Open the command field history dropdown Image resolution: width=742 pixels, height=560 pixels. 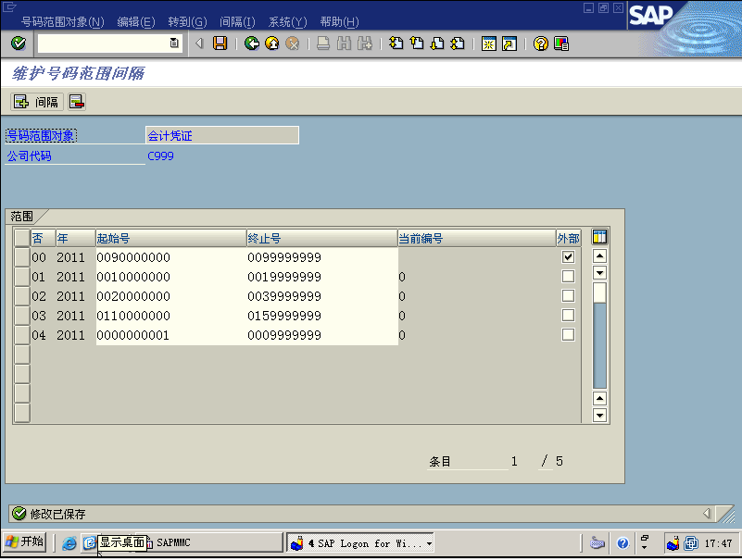(174, 44)
